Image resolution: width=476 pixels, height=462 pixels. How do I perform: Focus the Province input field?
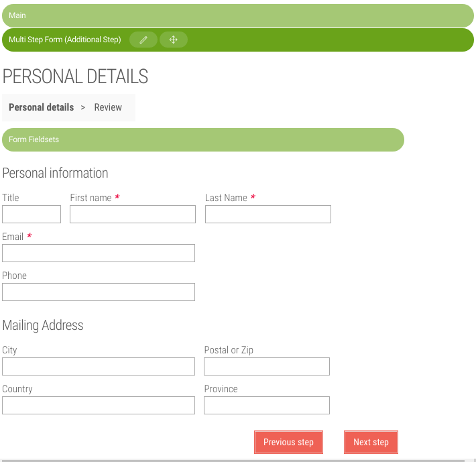pos(267,405)
